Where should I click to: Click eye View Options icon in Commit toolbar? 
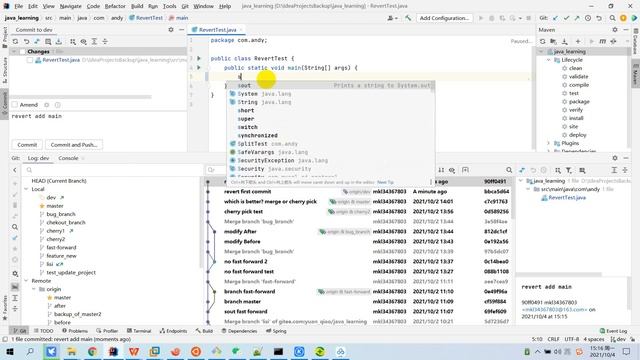pos(83,42)
